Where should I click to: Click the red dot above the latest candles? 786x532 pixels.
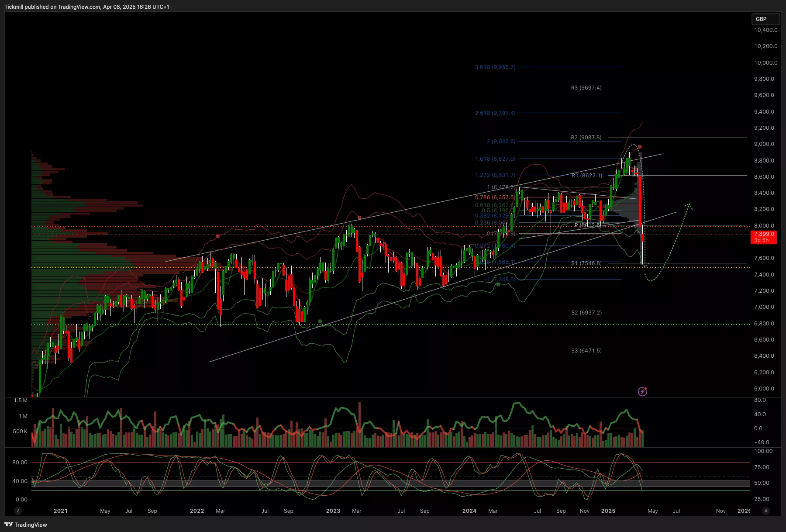point(639,147)
